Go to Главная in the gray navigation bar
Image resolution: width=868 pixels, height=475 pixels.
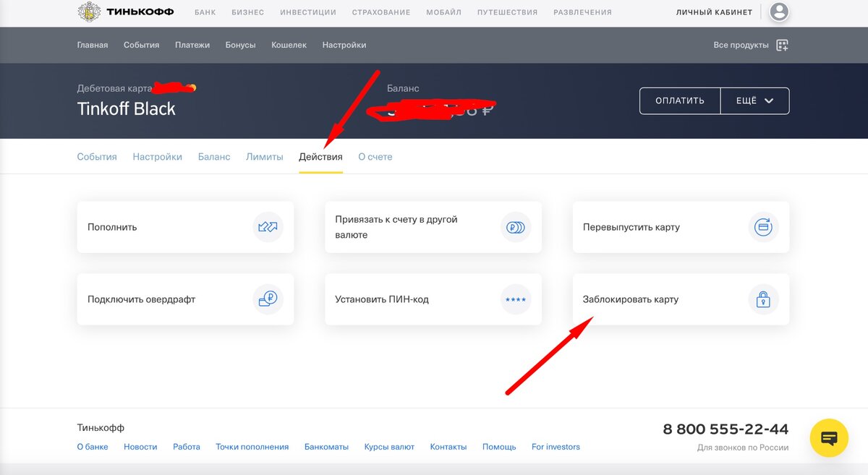[x=93, y=45]
